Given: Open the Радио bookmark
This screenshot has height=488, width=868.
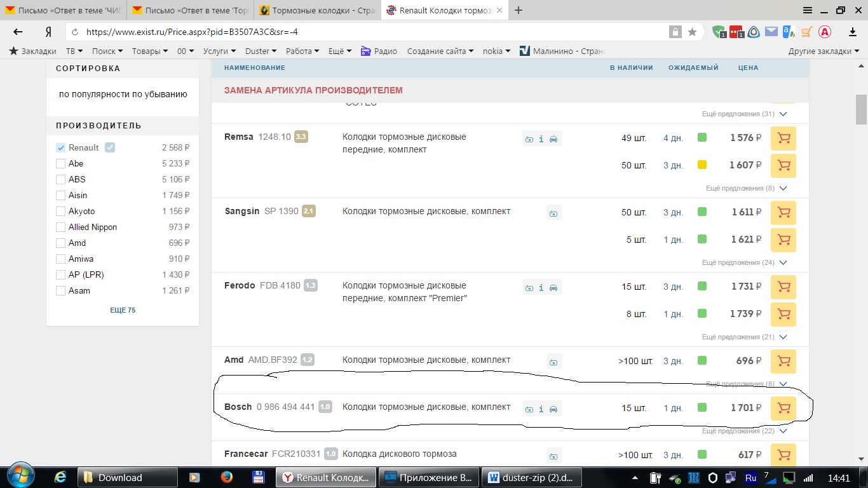Looking at the screenshot, I should [379, 51].
